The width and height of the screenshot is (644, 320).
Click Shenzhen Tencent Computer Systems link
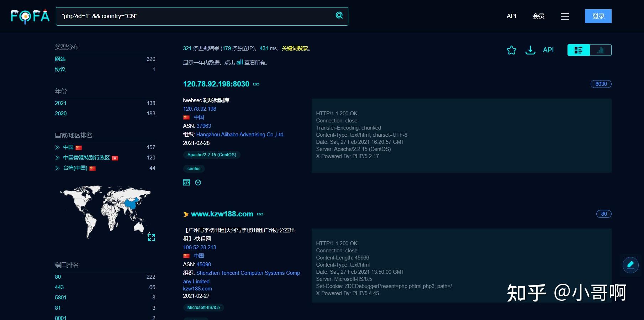click(242, 277)
